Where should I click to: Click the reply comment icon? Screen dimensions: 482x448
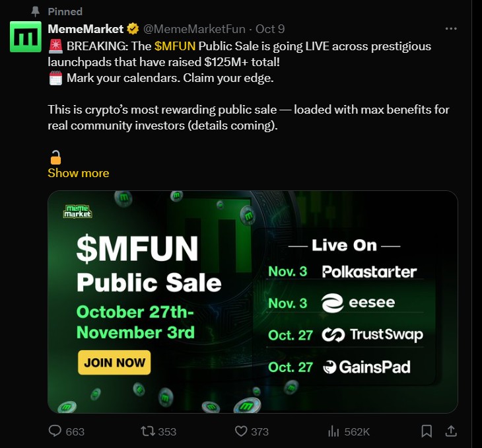click(x=55, y=431)
